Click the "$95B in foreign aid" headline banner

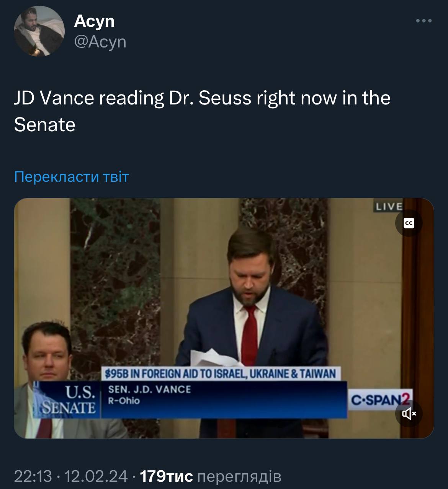point(220,373)
